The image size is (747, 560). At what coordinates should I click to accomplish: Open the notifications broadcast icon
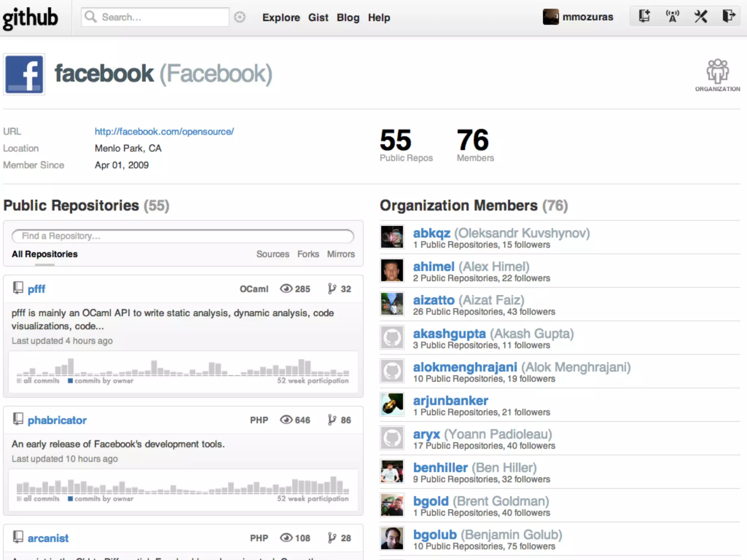[x=672, y=16]
